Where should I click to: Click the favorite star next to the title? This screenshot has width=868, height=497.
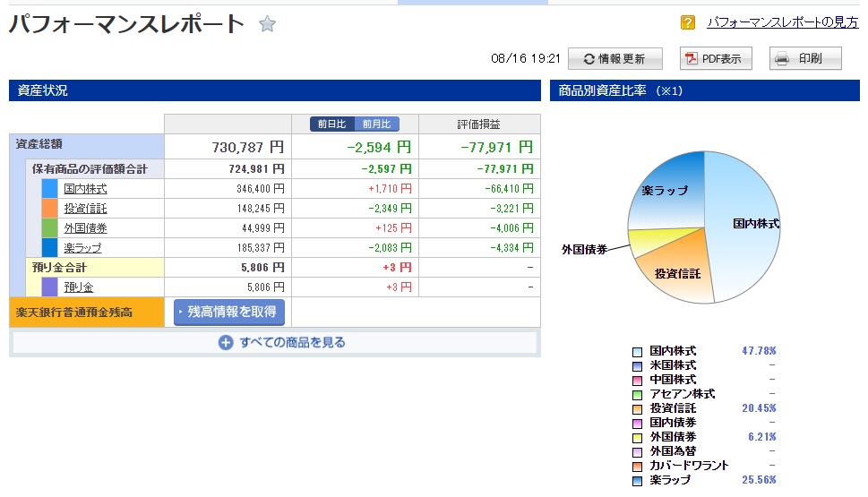[x=267, y=24]
